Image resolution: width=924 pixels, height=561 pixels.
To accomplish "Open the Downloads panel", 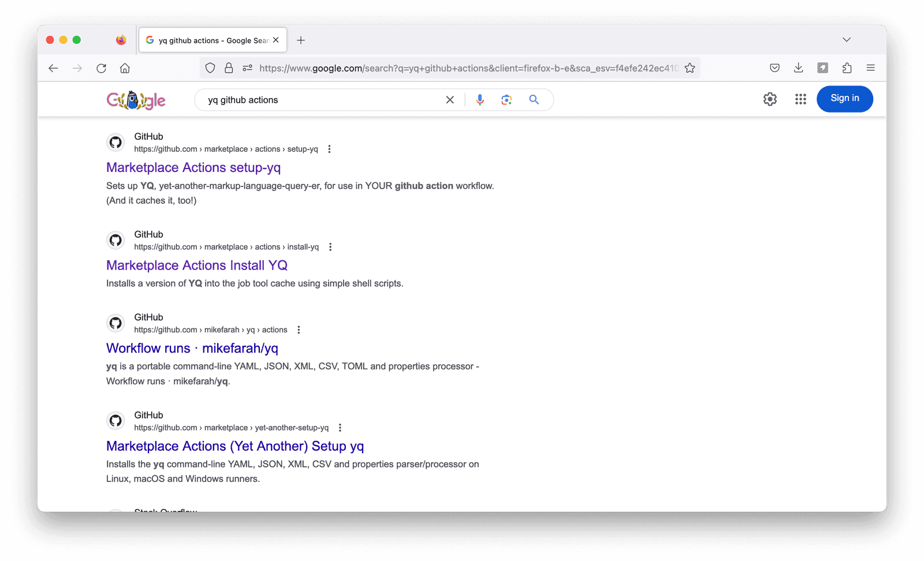I will coord(799,68).
